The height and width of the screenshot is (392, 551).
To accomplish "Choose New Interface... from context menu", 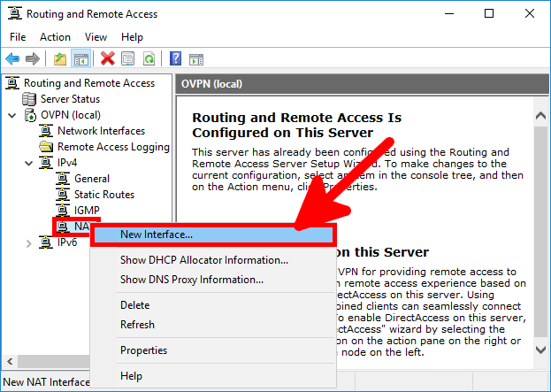I will pos(157,234).
